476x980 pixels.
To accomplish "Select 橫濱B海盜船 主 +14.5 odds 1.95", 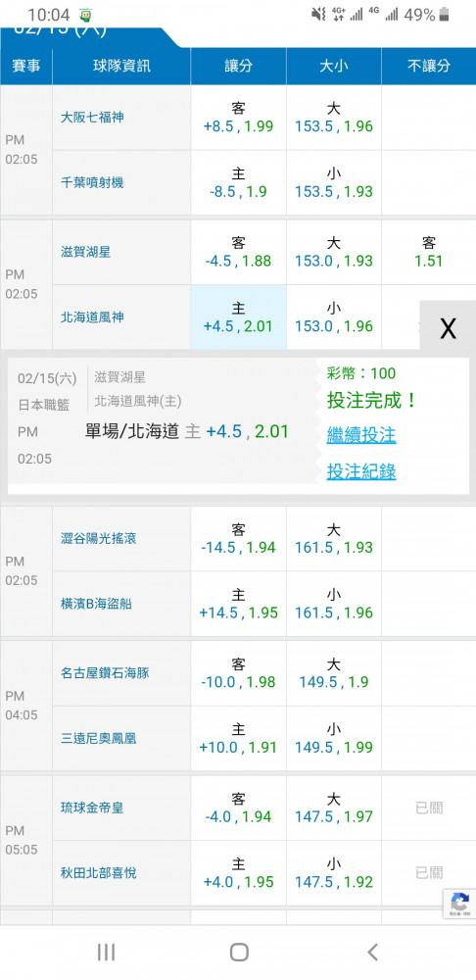I will (x=239, y=604).
